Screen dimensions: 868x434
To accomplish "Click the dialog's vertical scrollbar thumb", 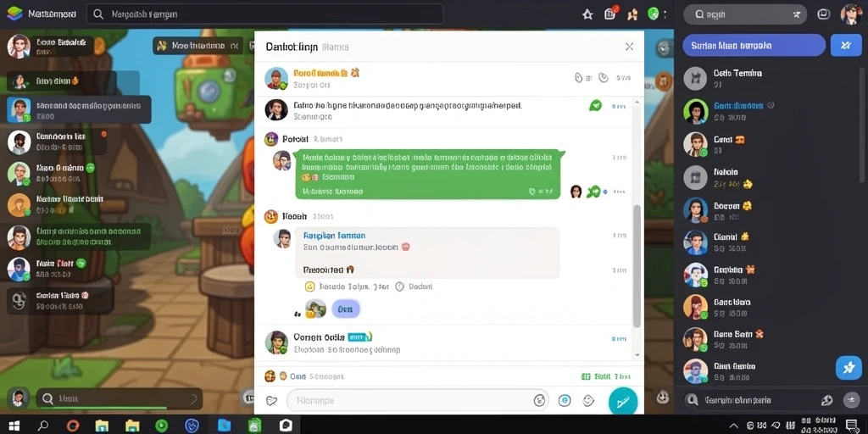I will [637, 265].
